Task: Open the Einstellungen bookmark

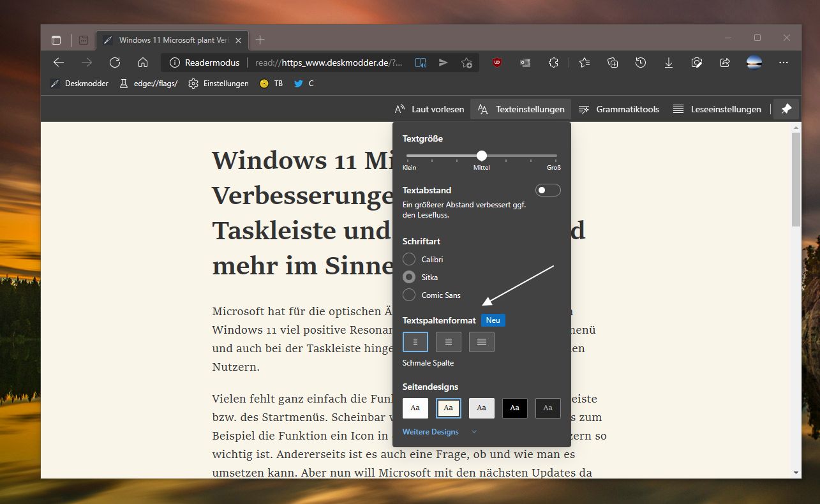Action: point(218,84)
